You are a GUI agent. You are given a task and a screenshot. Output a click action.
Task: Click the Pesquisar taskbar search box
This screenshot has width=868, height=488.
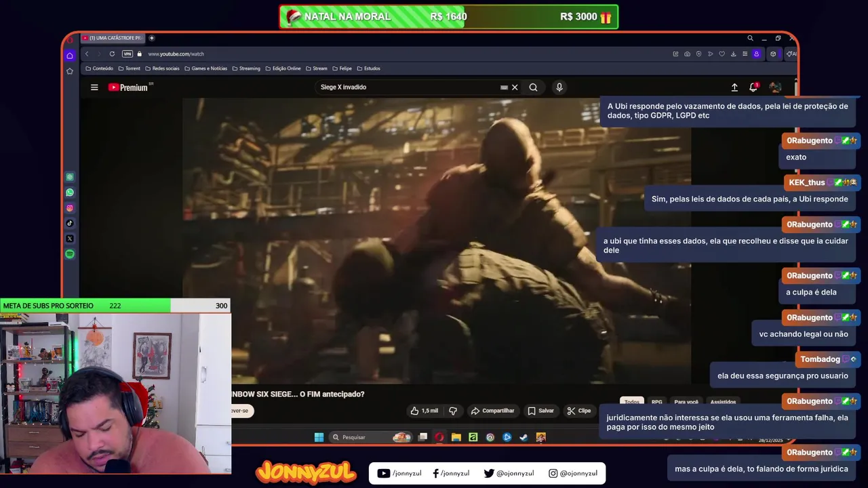(371, 437)
